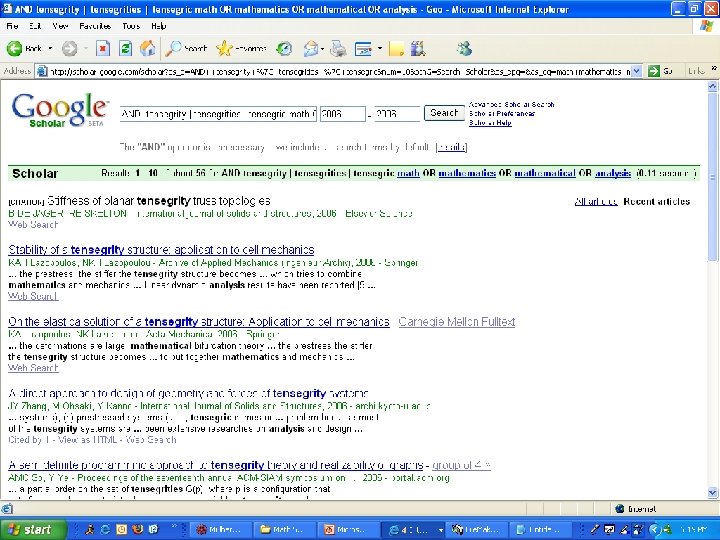The width and height of the screenshot is (720, 540).
Task: Click the 'group of 4' link
Action: [x=461, y=465]
